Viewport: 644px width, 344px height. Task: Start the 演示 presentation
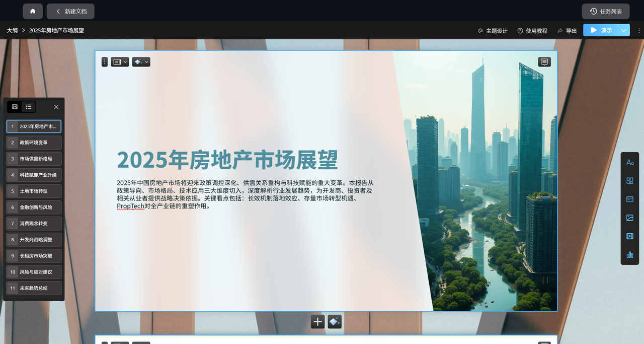pyautogui.click(x=601, y=30)
